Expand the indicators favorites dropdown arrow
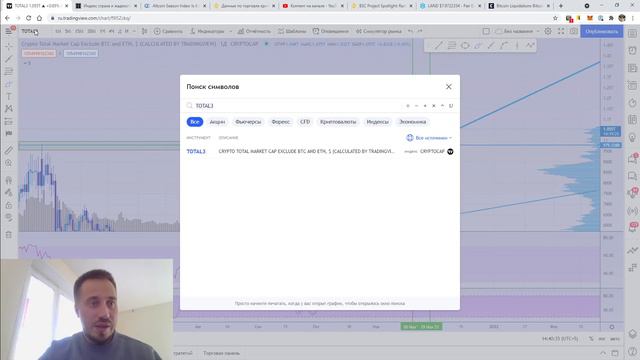Image resolution: width=640 pixels, height=360 pixels. [x=231, y=31]
